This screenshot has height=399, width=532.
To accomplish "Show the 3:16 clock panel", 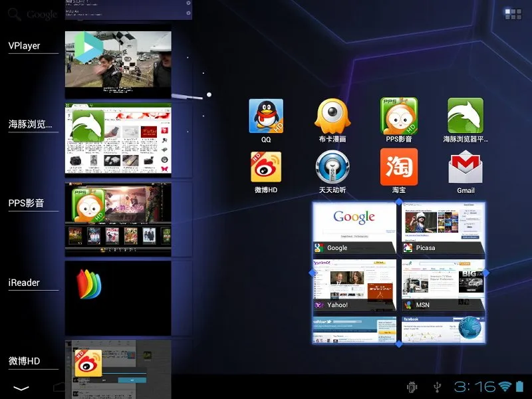I will pos(474,386).
